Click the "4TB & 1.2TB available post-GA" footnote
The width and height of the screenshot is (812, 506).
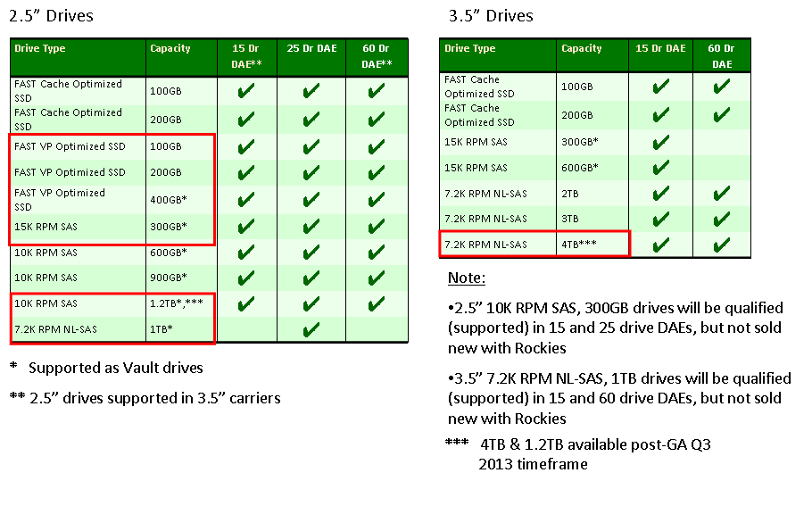tap(594, 454)
